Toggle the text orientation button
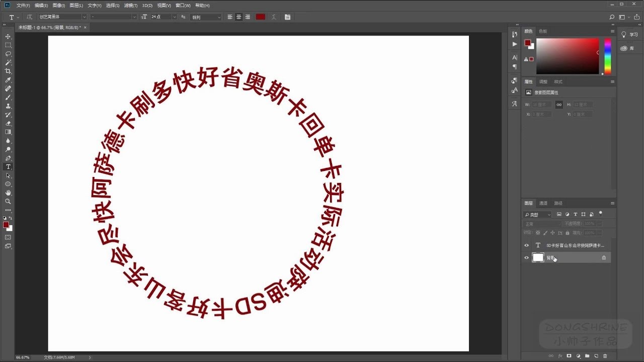644x362 pixels. point(29,17)
